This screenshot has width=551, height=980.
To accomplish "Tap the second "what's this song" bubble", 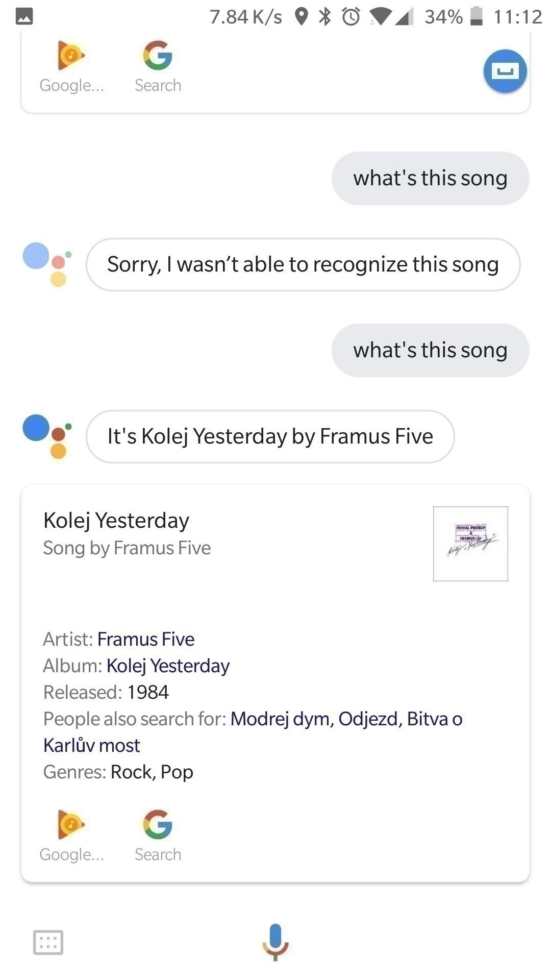I will [431, 350].
